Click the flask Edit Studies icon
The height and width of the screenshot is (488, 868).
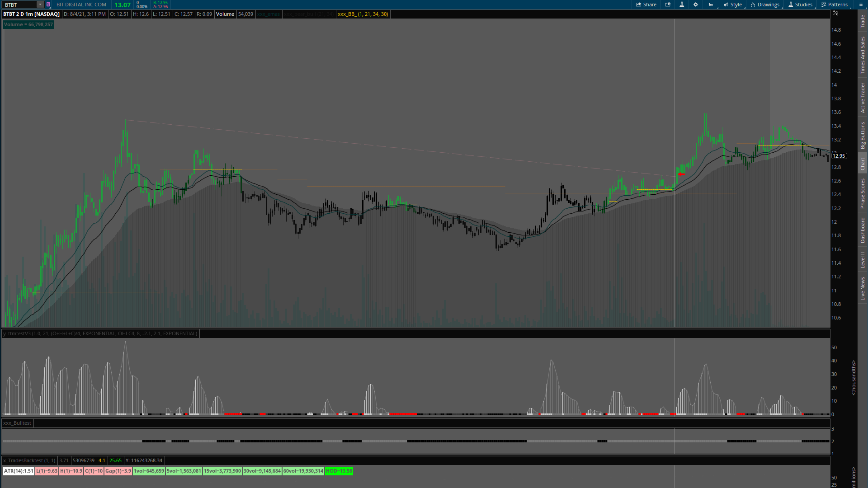[x=682, y=5]
